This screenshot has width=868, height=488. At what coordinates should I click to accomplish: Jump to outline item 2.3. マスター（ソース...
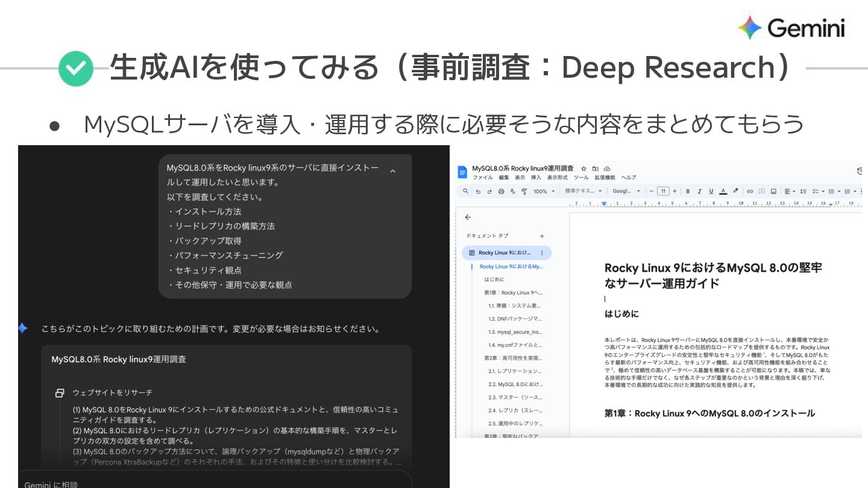(x=515, y=398)
